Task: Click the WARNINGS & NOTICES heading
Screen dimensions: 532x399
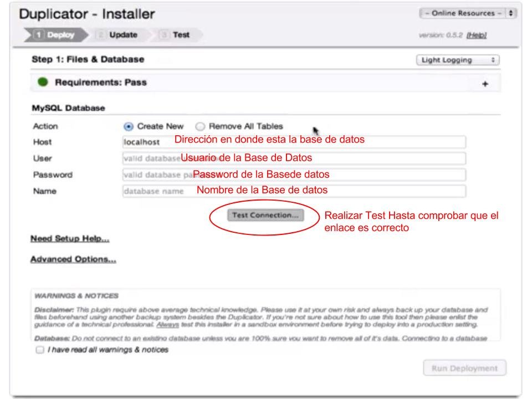Action: (x=76, y=296)
